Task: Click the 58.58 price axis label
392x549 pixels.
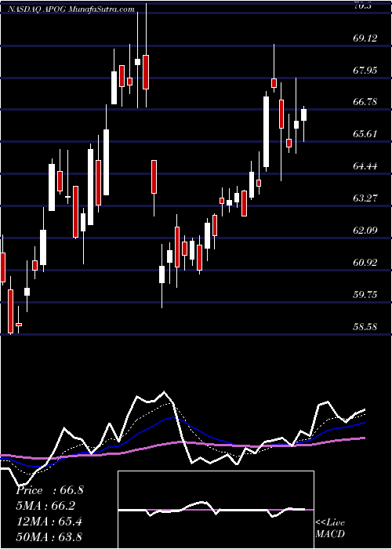Action: [x=365, y=327]
